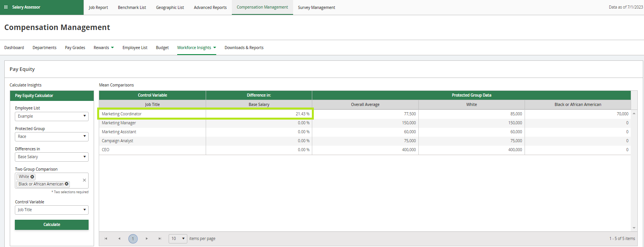Open the Protected Group dropdown
644x247 pixels.
(52, 136)
